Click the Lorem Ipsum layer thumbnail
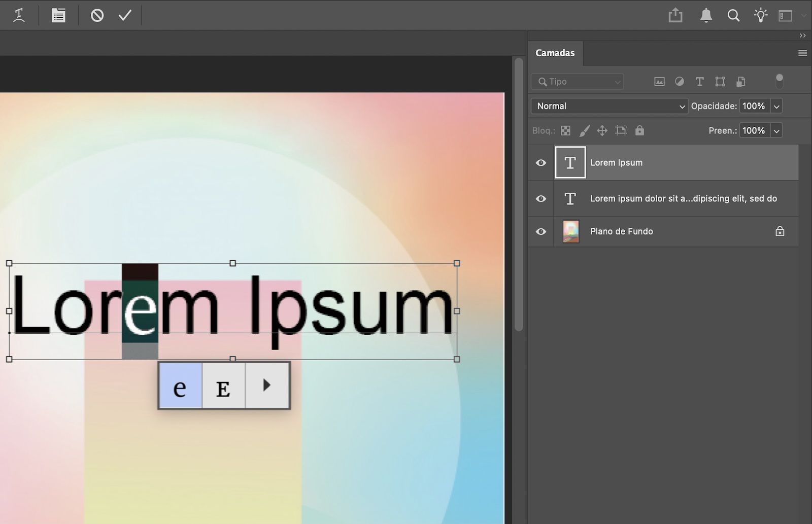 point(570,162)
